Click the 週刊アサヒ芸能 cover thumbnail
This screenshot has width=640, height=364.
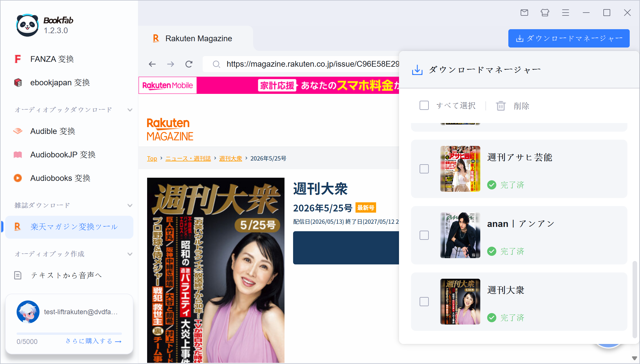pos(460,169)
